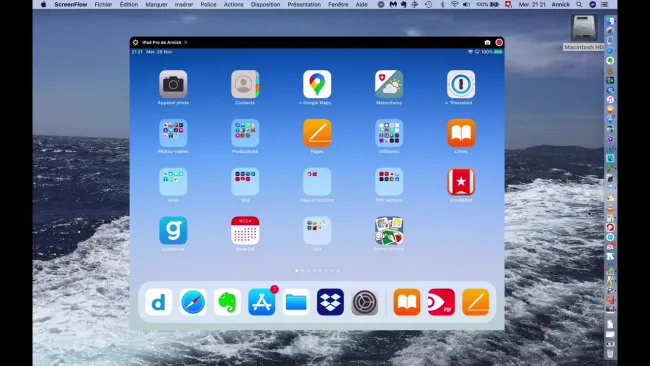Close the 'iPad Pro de Annick' tab
Screen dimensions: 650x366
pos(186,42)
